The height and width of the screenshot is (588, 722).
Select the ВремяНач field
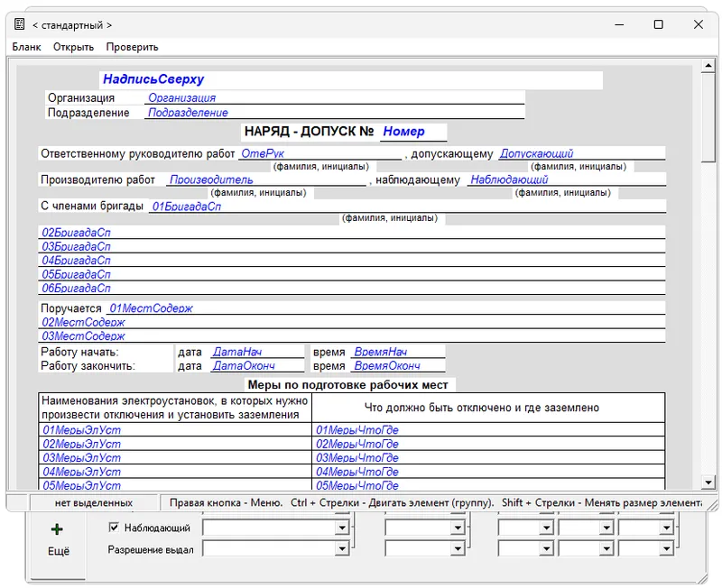(398, 352)
